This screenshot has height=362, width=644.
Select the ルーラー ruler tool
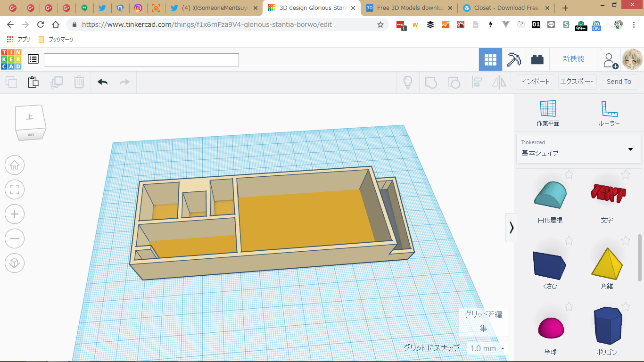609,113
